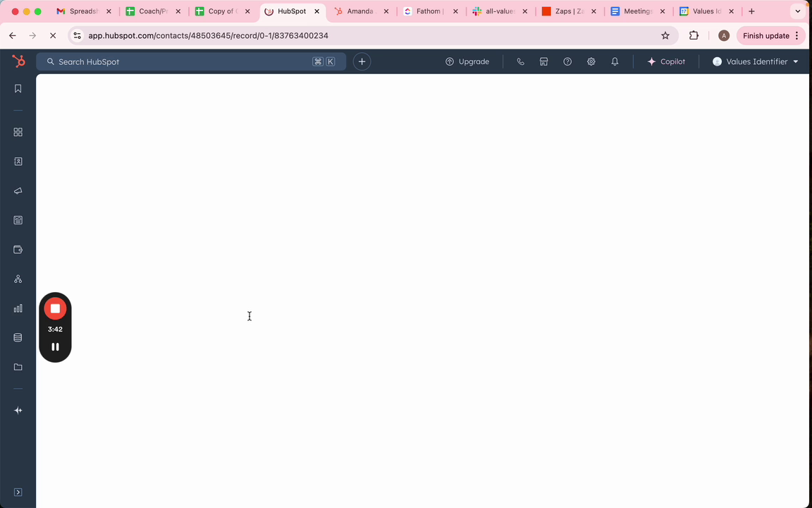Viewport: 812px width, 508px height.
Task: Open the Workspaces grid icon in sidebar
Action: coord(18,132)
